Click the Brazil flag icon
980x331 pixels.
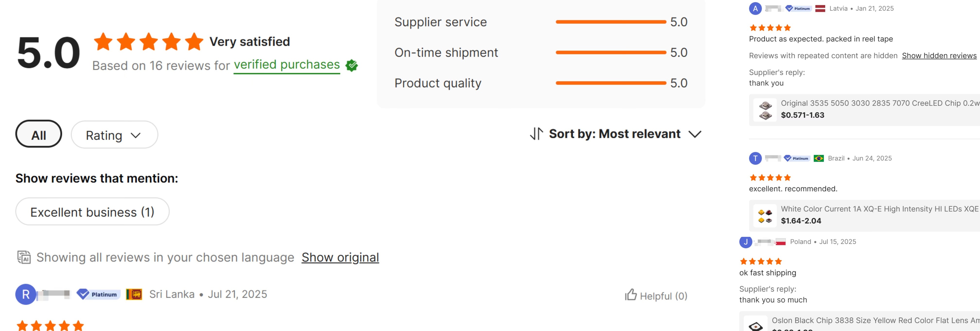(x=819, y=158)
